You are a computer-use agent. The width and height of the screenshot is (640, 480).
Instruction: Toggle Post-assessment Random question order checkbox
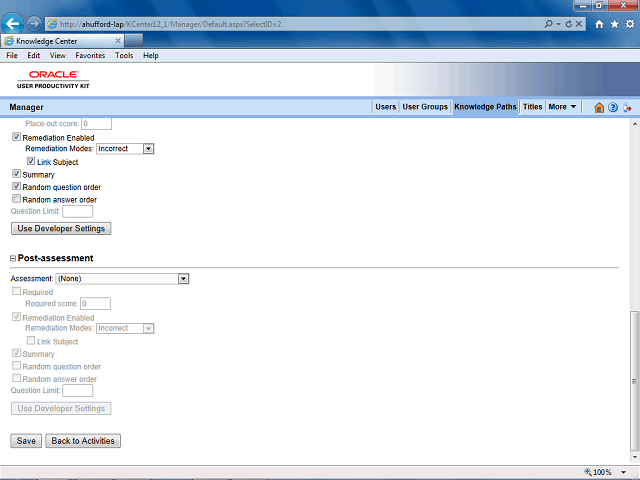coord(16,366)
